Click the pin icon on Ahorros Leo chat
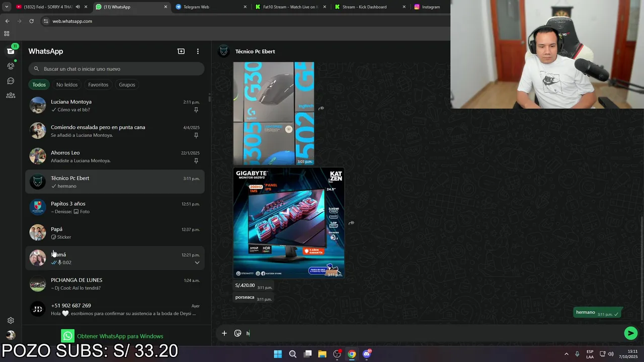Screen dimensions: 644x362 [x=196, y=161]
